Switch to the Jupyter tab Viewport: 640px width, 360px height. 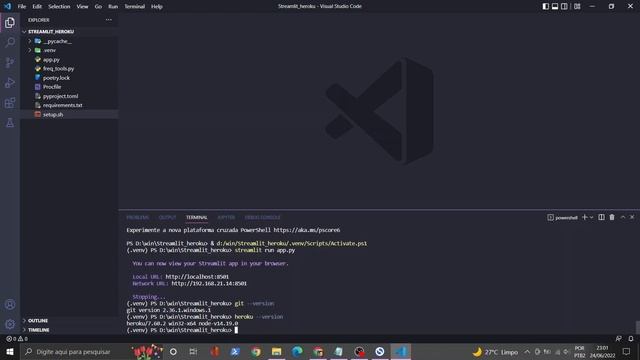226,218
